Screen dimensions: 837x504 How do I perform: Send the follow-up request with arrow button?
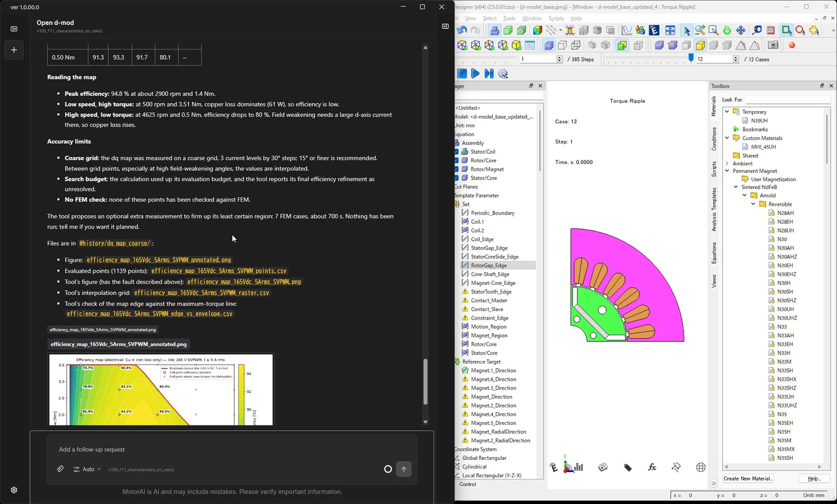pyautogui.click(x=403, y=469)
